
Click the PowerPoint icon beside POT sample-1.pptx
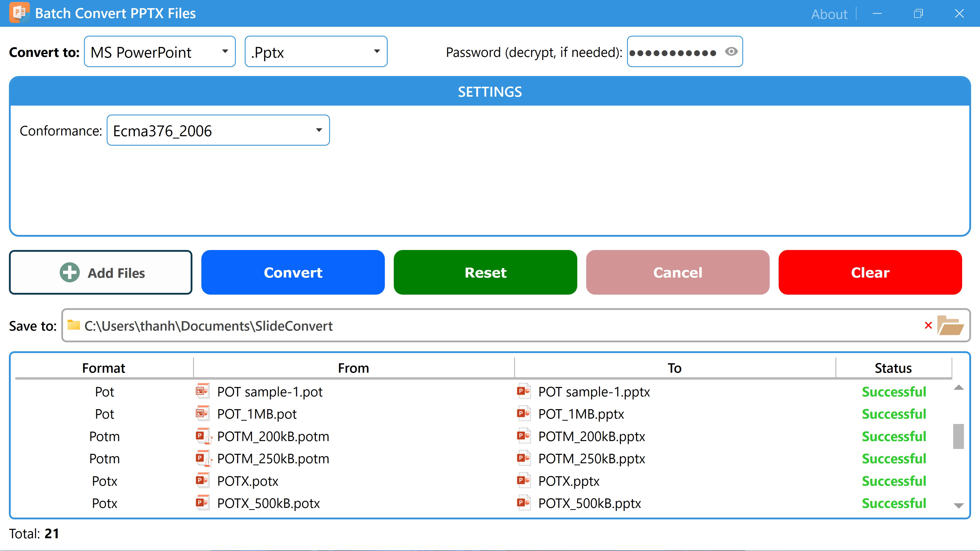[524, 391]
